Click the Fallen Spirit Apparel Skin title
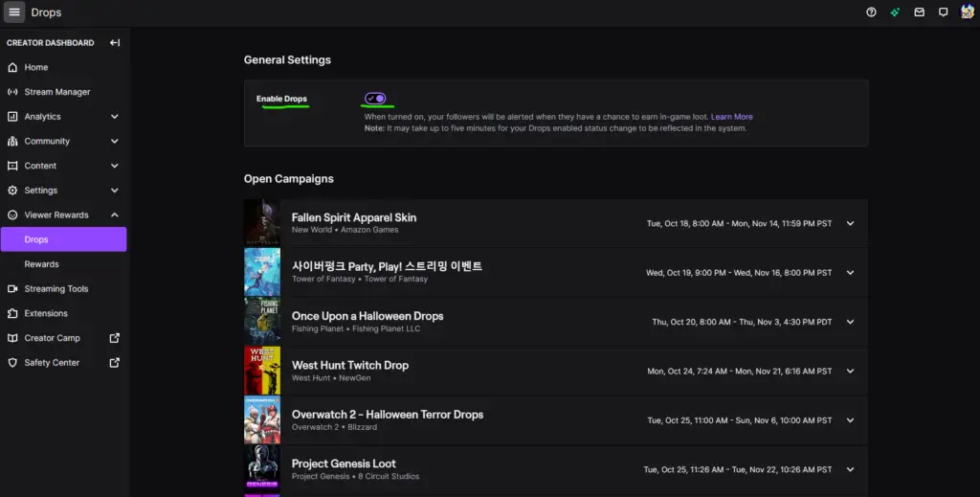Screen dimensions: 980x497 click(x=354, y=217)
